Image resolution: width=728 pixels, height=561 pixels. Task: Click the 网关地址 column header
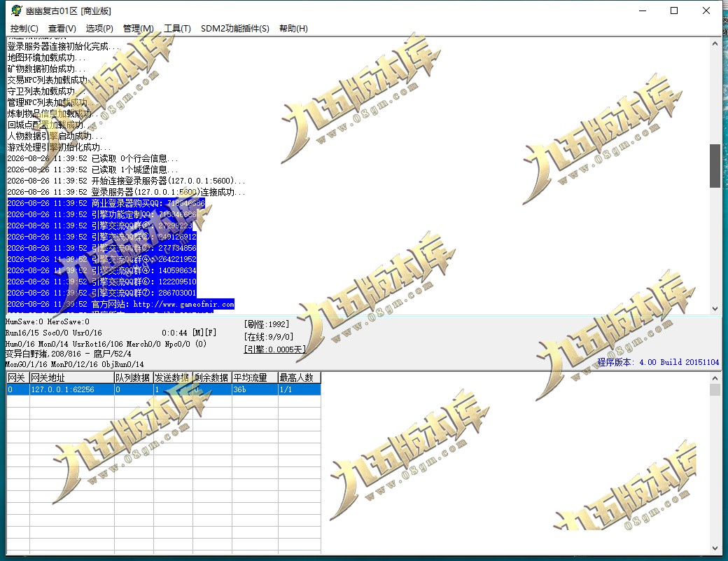point(72,378)
